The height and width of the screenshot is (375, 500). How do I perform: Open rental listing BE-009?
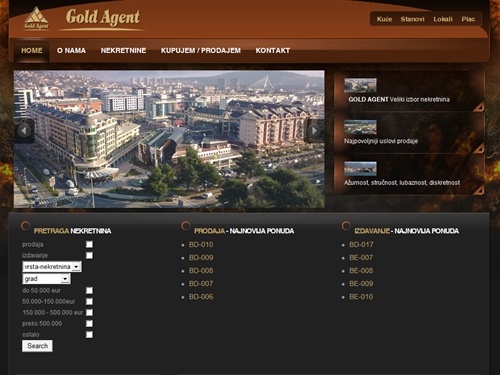click(x=361, y=284)
